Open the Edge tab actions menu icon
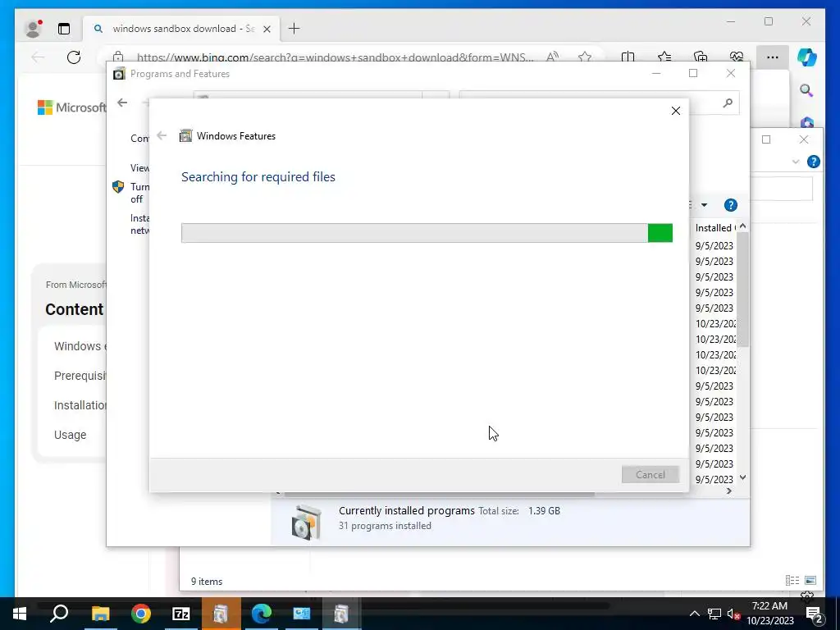Image resolution: width=840 pixels, height=630 pixels. click(64, 29)
